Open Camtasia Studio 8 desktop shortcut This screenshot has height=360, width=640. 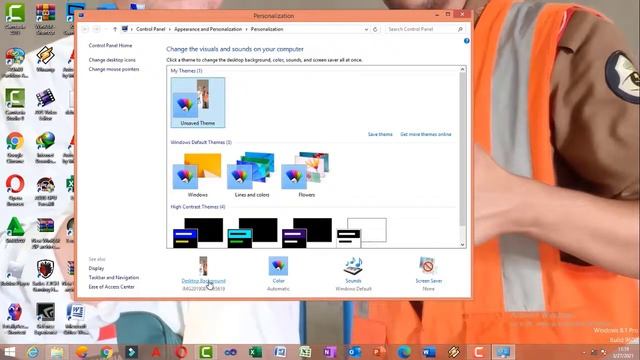(15, 104)
